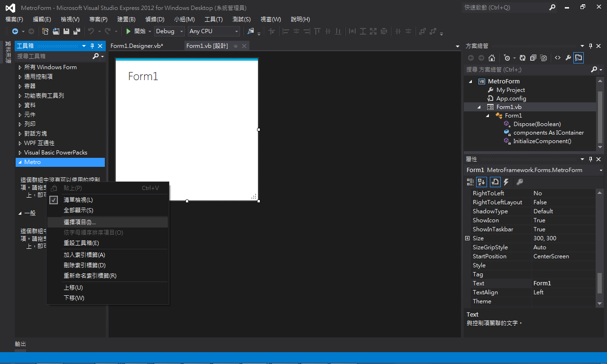Click the Events lightning bolt icon
607x364 pixels.
506,182
